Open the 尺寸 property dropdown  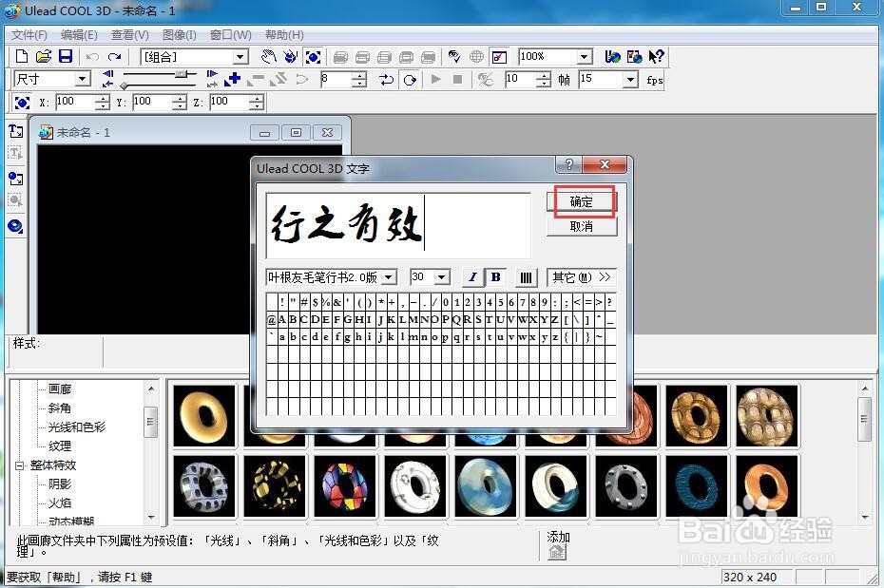pos(83,79)
